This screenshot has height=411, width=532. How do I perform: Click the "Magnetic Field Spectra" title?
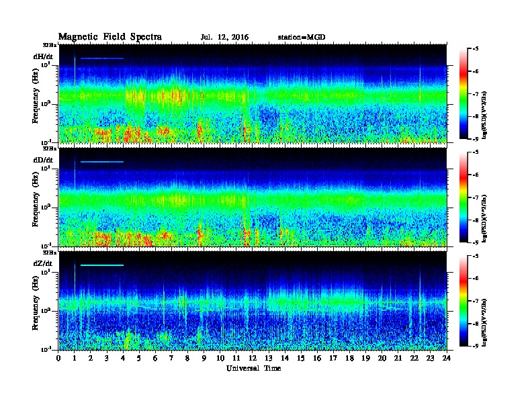coord(110,37)
